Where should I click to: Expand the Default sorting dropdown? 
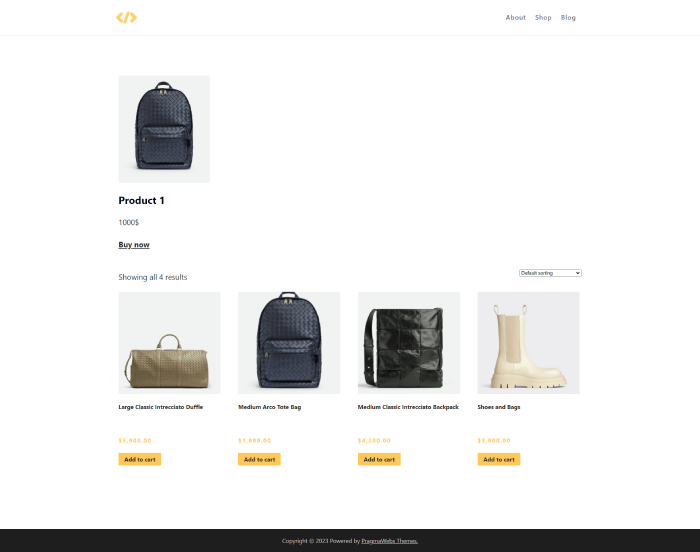(550, 273)
